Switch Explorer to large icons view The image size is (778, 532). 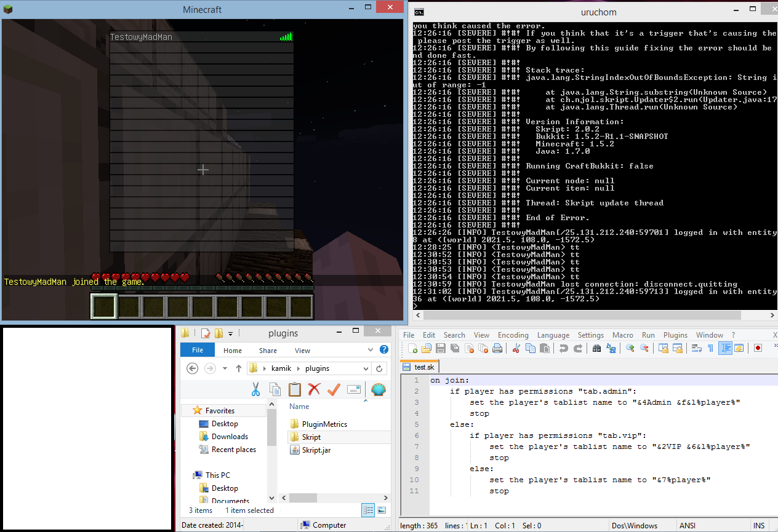pos(382,510)
